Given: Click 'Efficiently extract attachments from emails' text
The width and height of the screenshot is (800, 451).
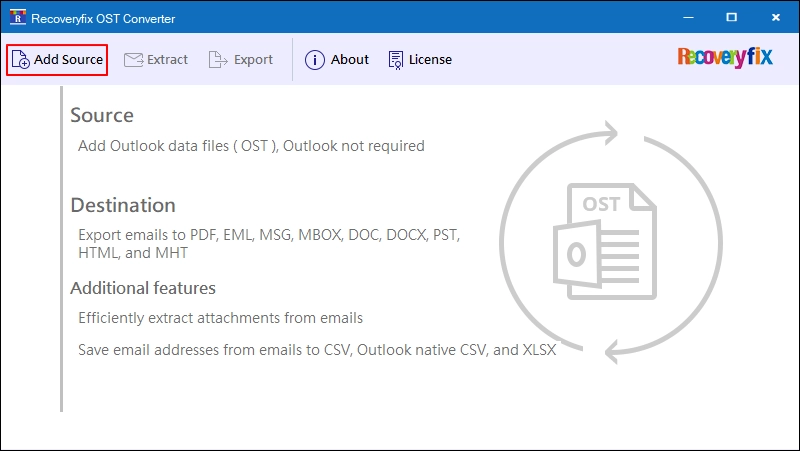Looking at the screenshot, I should click(220, 318).
